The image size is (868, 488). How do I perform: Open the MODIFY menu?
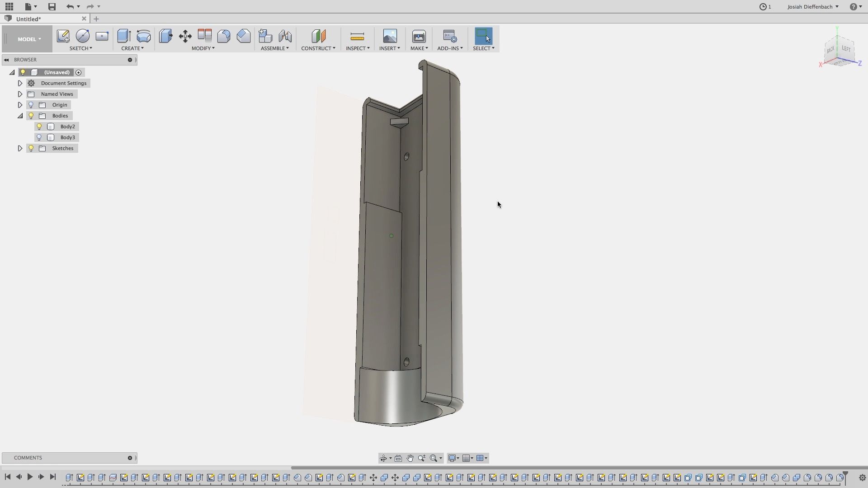pos(203,48)
